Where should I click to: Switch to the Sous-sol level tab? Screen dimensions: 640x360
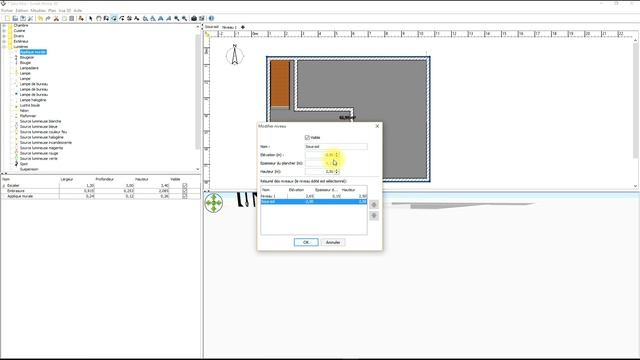[x=212, y=27]
